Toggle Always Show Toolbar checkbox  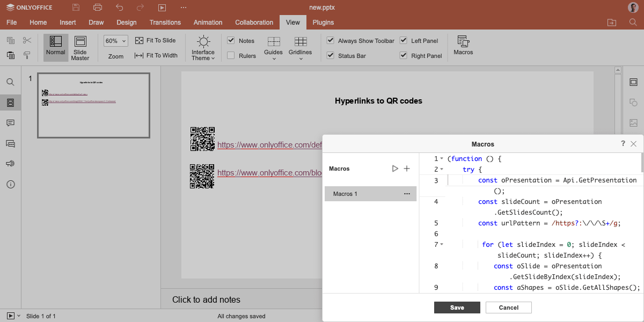[331, 41]
